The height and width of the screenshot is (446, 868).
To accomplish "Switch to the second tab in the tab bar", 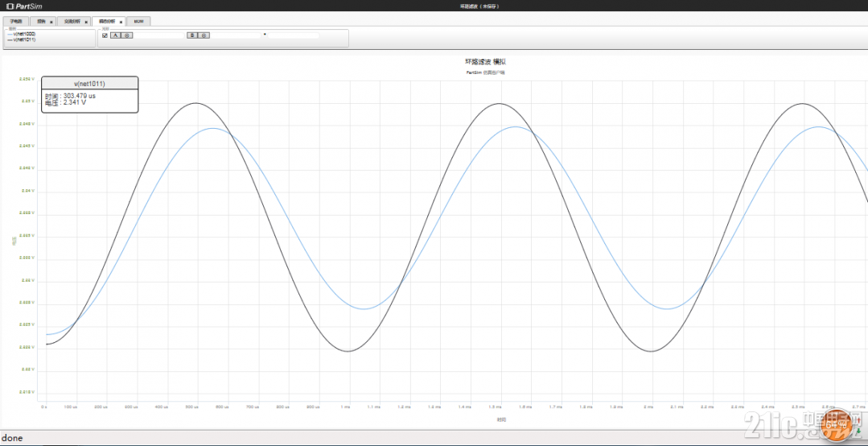I will (x=43, y=21).
